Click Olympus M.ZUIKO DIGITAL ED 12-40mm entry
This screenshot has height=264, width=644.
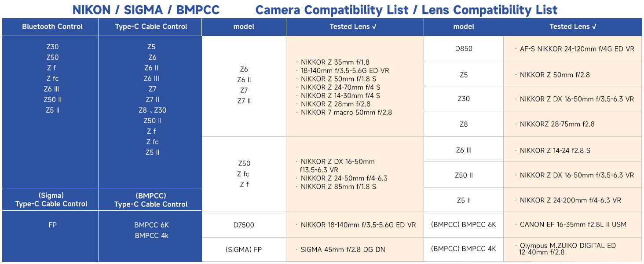tap(567, 249)
